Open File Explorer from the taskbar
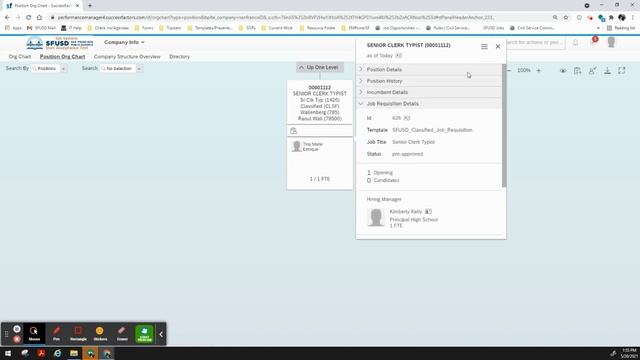640x360 pixels. [74, 353]
